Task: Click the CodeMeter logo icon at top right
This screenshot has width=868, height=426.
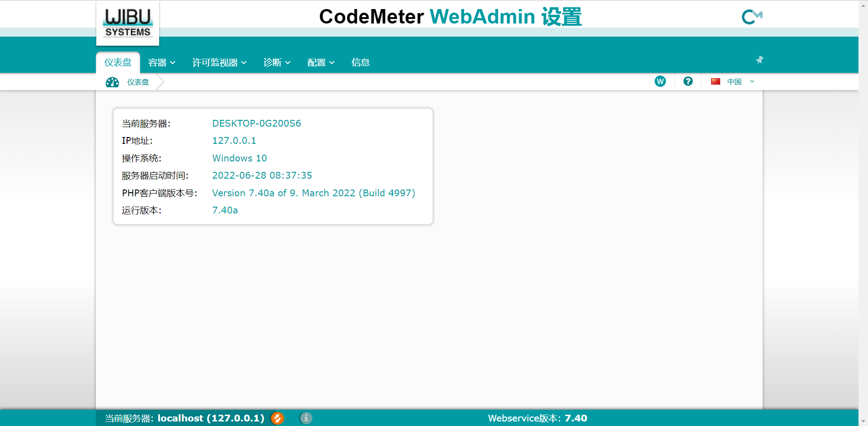Action: click(x=752, y=17)
